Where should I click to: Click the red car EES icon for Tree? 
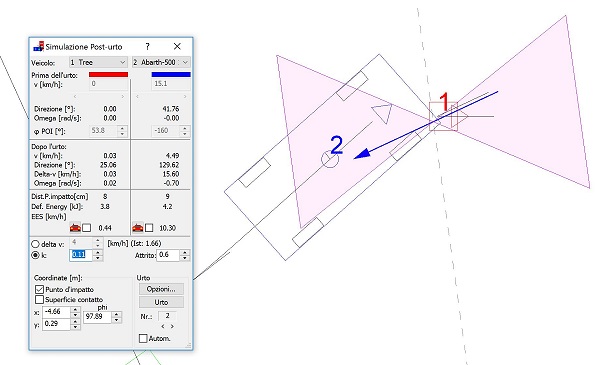tap(75, 228)
